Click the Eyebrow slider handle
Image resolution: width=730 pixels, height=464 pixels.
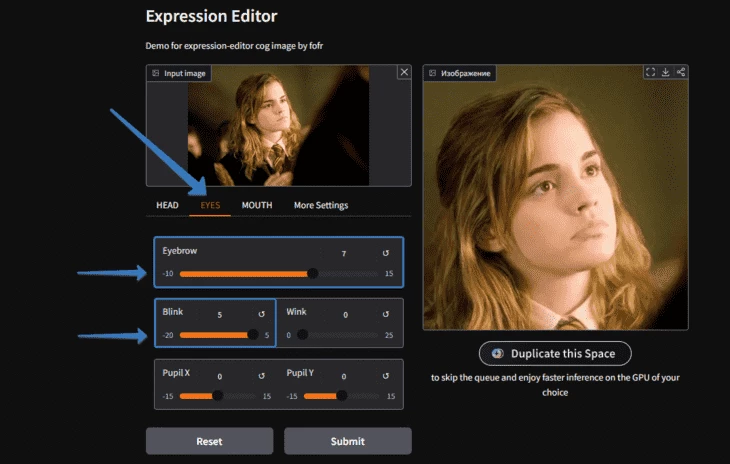click(313, 274)
